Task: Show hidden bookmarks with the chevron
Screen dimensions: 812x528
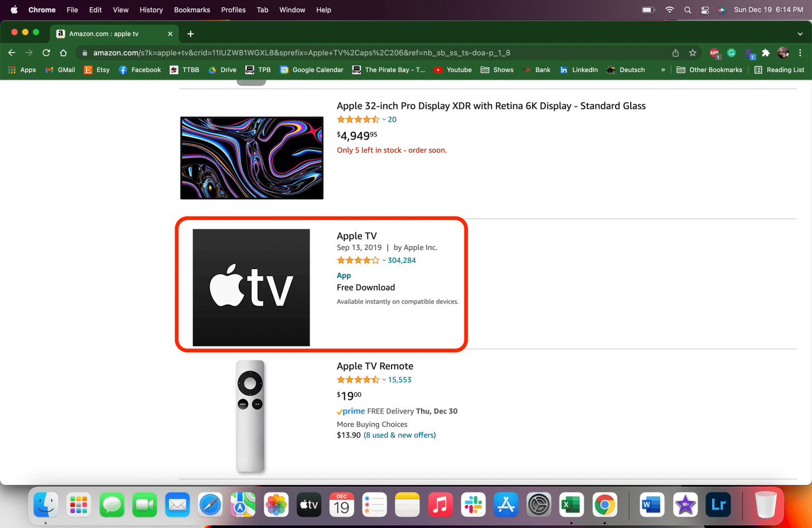Action: click(663, 70)
